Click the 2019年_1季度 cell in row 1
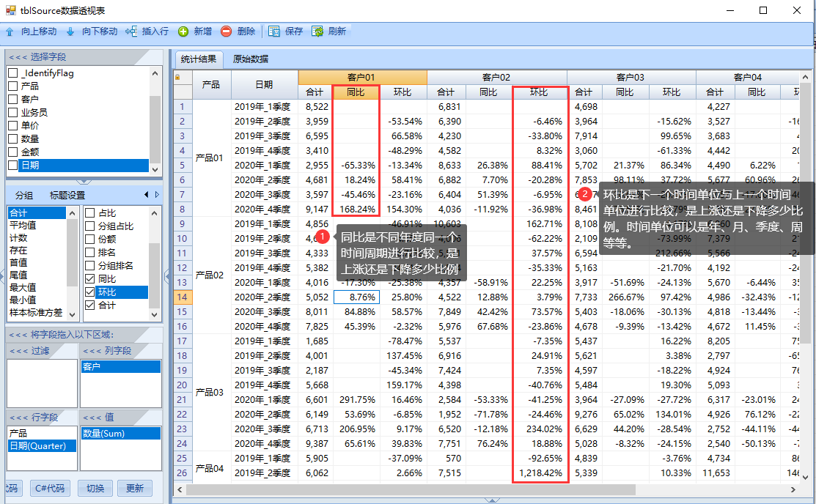This screenshot has width=816, height=504. 265,107
